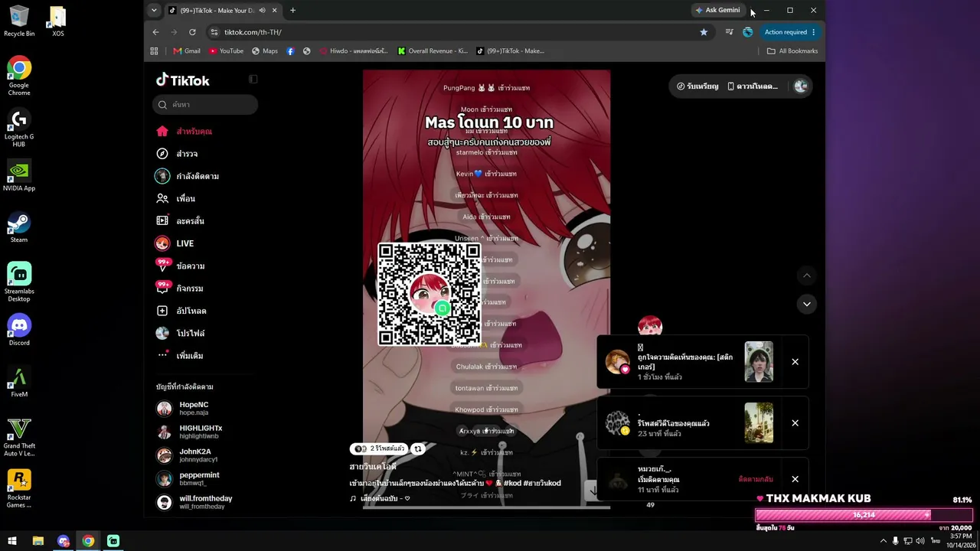Open the Chrome tab search dropdown
The width and height of the screenshot is (980, 551).
[154, 10]
